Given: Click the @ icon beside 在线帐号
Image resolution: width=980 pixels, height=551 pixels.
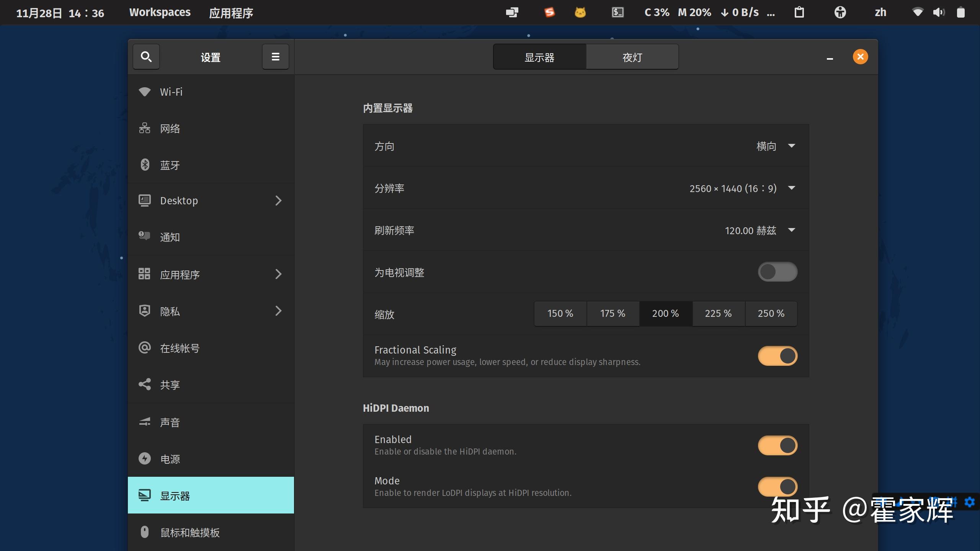Looking at the screenshot, I should coord(144,347).
